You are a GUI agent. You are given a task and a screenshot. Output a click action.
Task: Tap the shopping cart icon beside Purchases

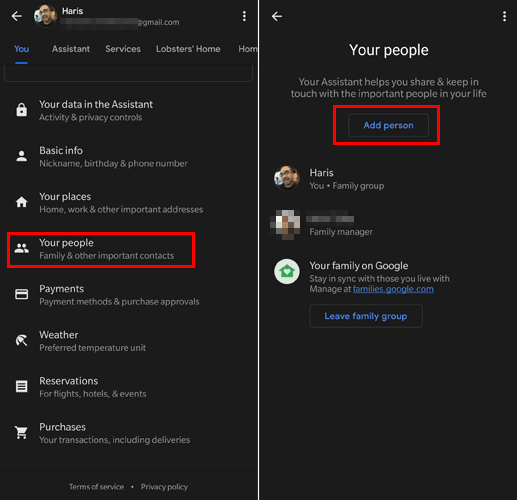pos(22,432)
